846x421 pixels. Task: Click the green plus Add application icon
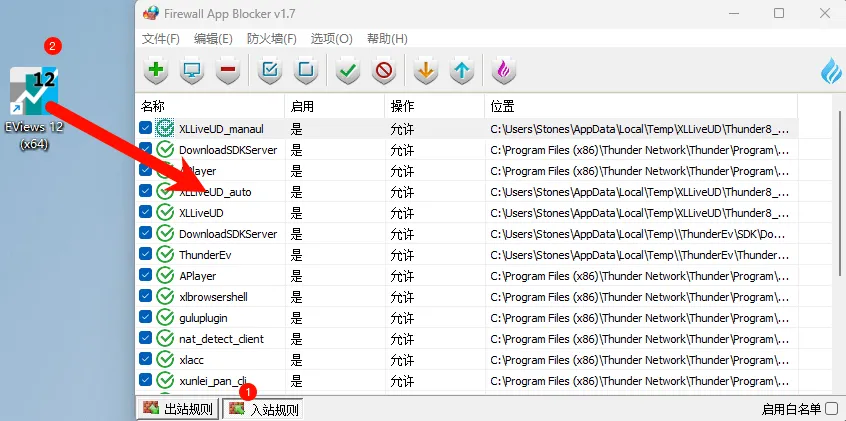[156, 70]
